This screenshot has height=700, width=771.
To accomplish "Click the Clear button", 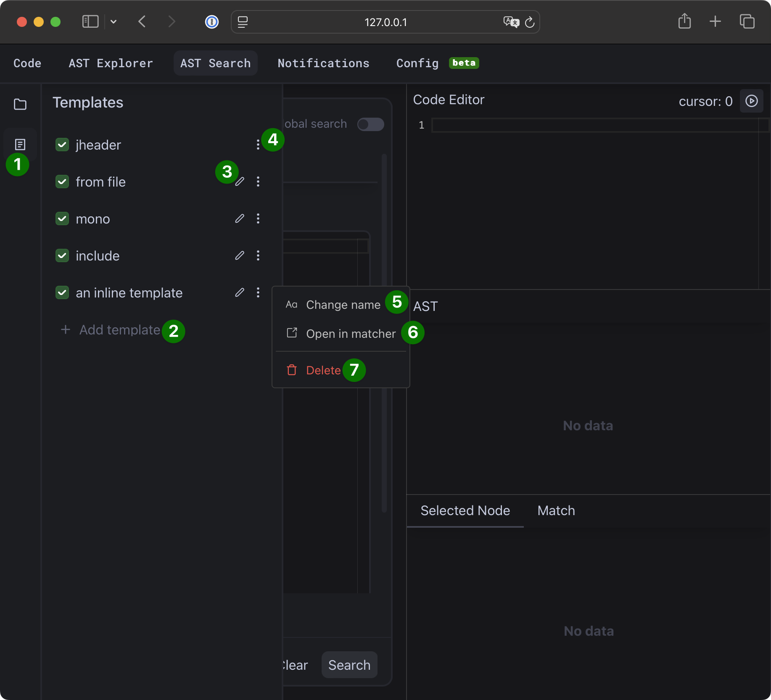I will [x=295, y=665].
